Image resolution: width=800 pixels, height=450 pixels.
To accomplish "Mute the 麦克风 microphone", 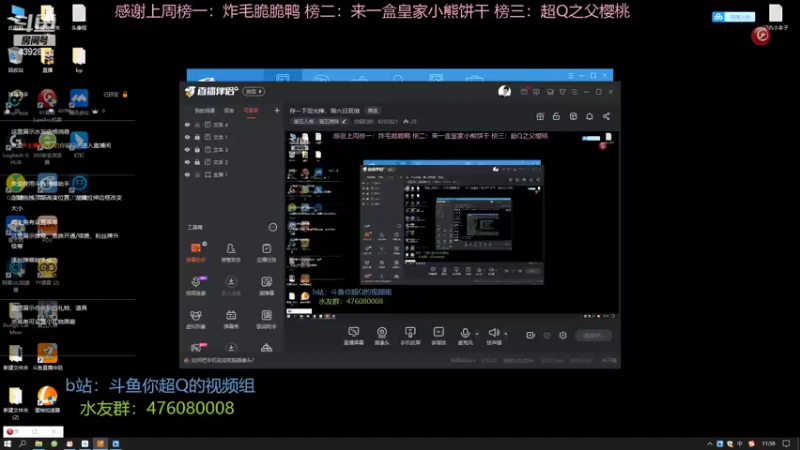I will click(465, 333).
